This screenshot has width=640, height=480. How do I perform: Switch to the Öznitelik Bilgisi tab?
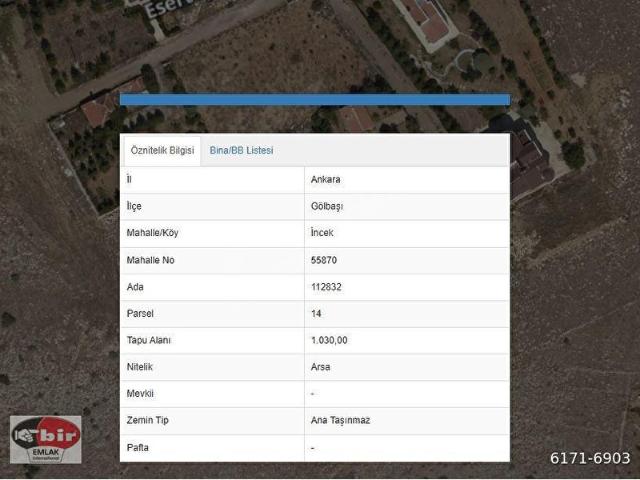point(162,151)
